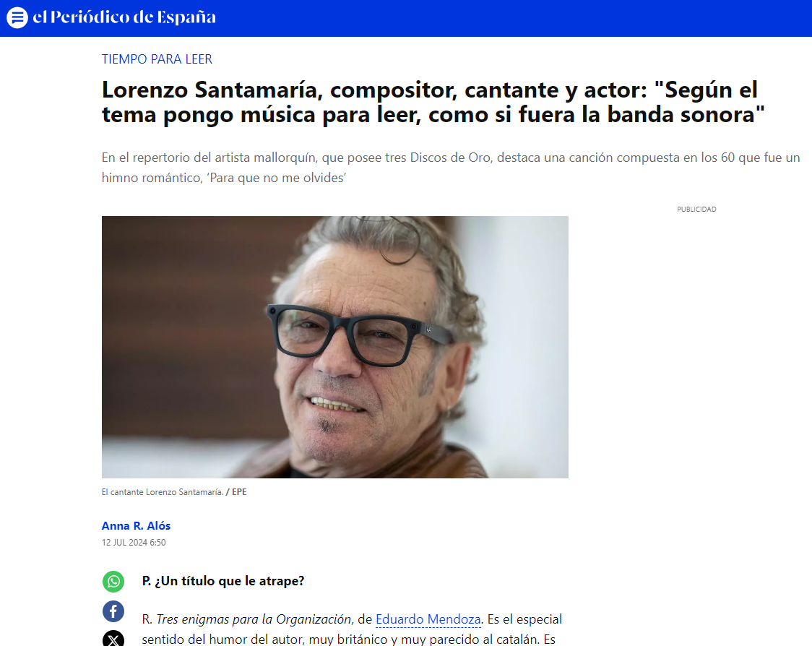Share article via WhatsApp icon
812x646 pixels.
coord(113,581)
